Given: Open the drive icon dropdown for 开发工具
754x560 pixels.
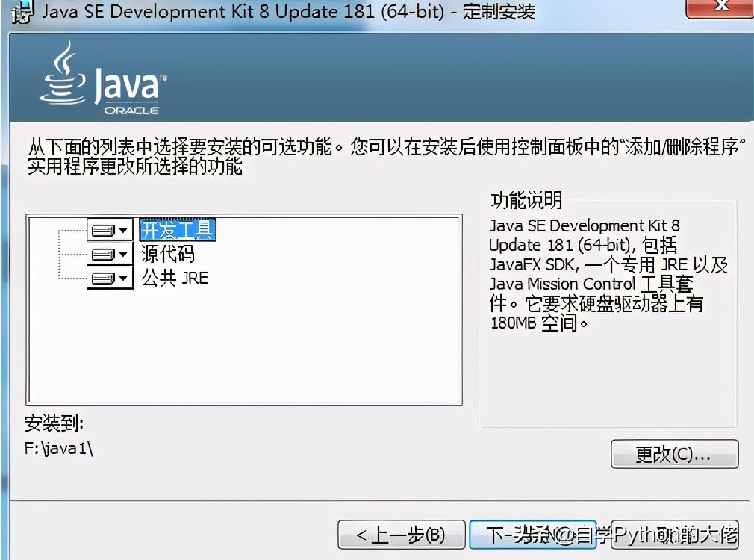Looking at the screenshot, I should tap(110, 231).
